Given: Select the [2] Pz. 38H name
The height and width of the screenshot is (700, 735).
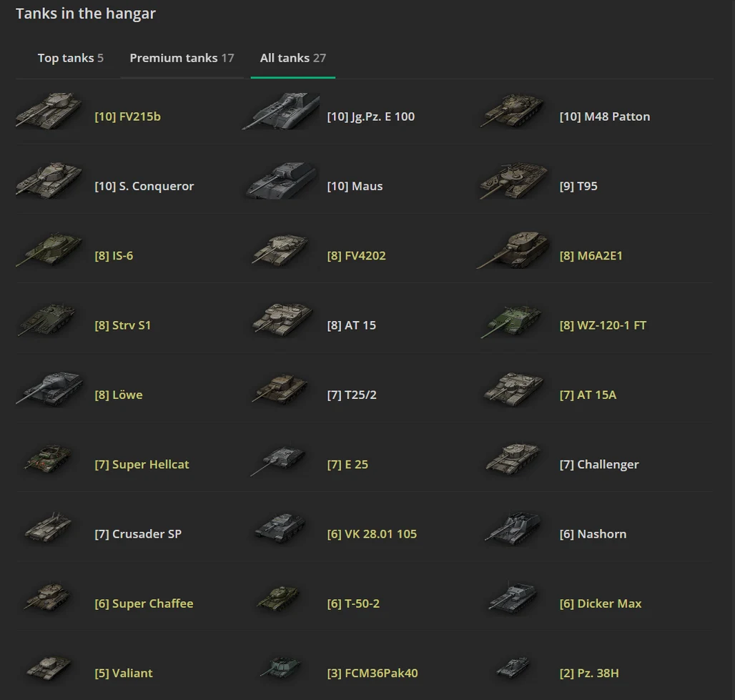Looking at the screenshot, I should [589, 674].
